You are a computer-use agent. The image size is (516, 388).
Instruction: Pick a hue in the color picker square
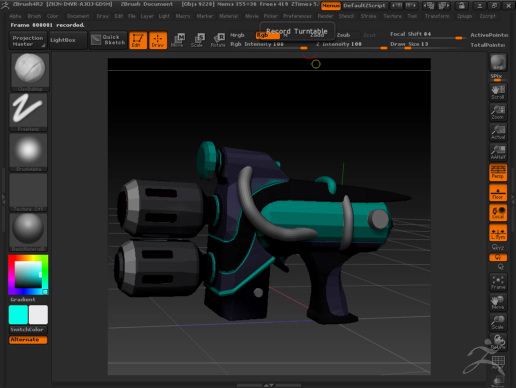(28, 274)
